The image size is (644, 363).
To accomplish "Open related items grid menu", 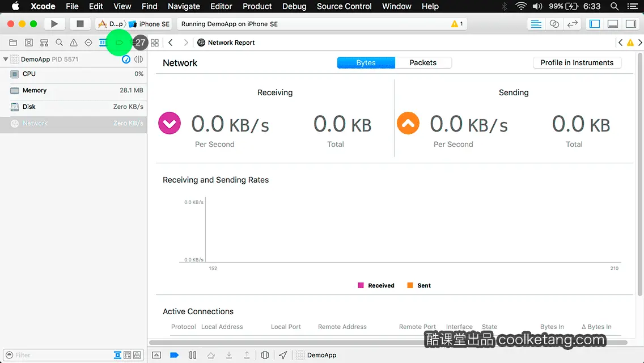I will tap(155, 43).
